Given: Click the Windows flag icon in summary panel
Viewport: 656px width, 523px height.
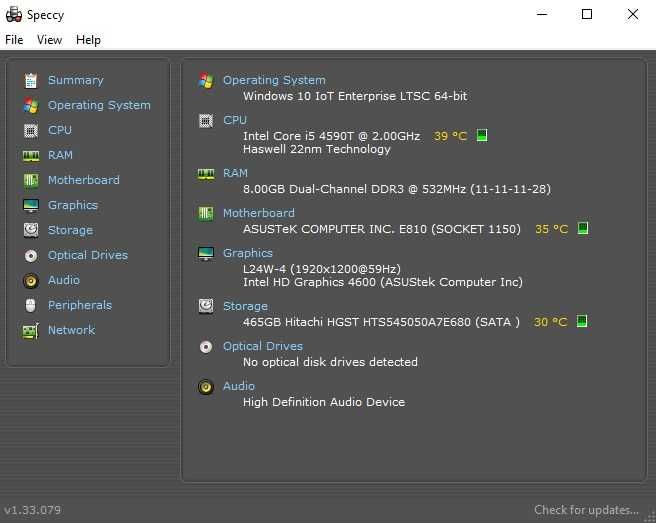Looking at the screenshot, I should click(206, 80).
